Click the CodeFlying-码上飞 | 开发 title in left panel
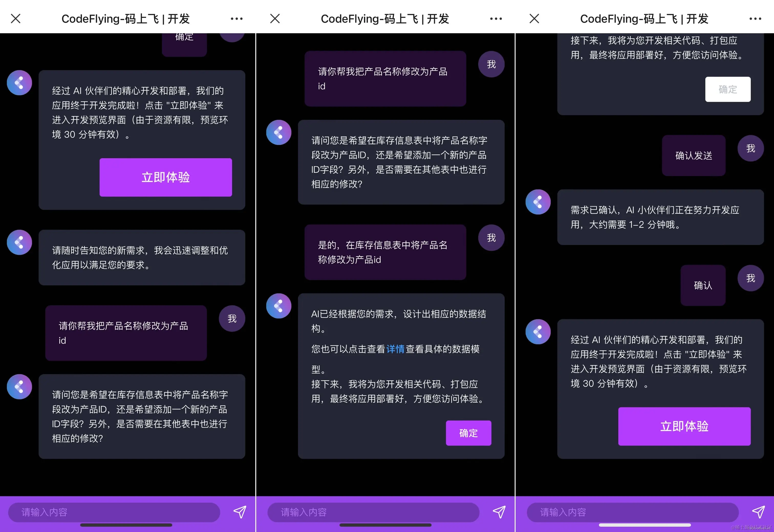Screen dimensions: 774x532 [x=126, y=19]
